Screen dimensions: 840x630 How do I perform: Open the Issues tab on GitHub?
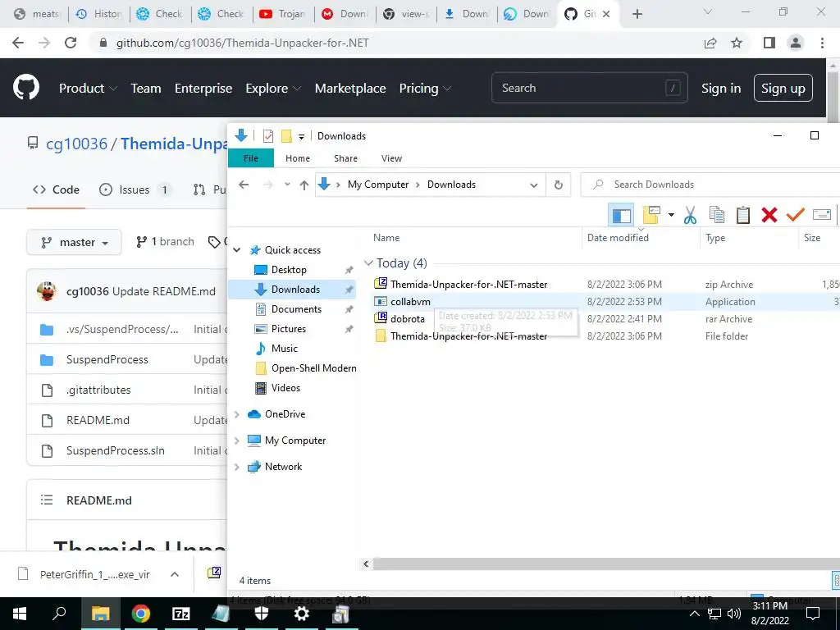[x=135, y=189]
